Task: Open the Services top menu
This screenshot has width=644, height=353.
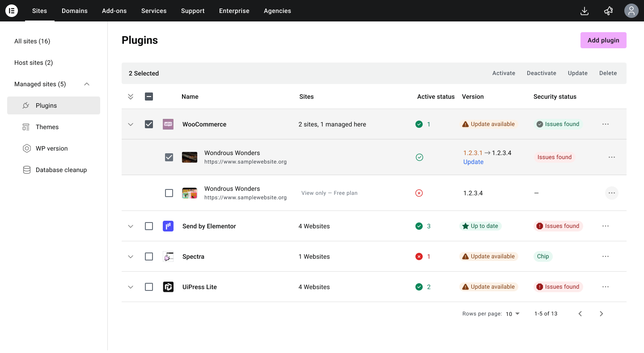Action: (x=154, y=11)
